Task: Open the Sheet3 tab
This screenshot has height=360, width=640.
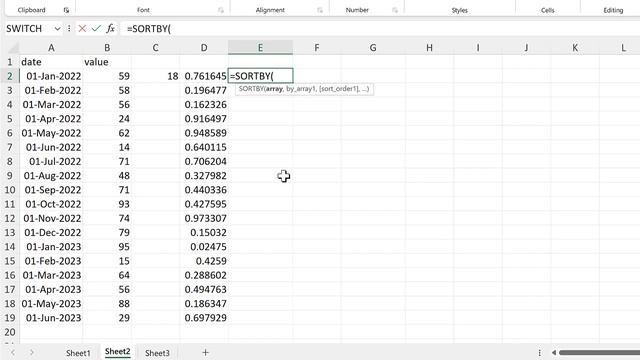Action: 157,353
